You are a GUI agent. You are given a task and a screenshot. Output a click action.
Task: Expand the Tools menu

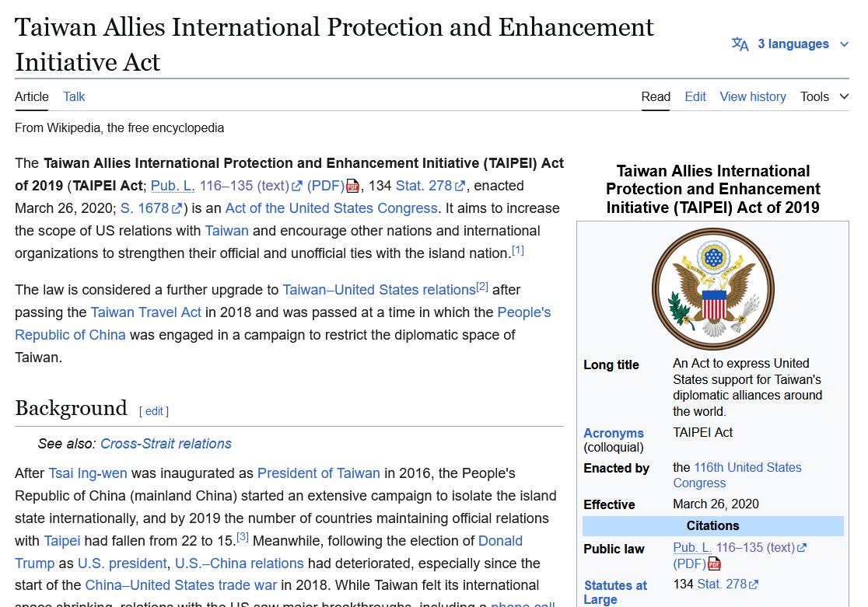click(824, 97)
